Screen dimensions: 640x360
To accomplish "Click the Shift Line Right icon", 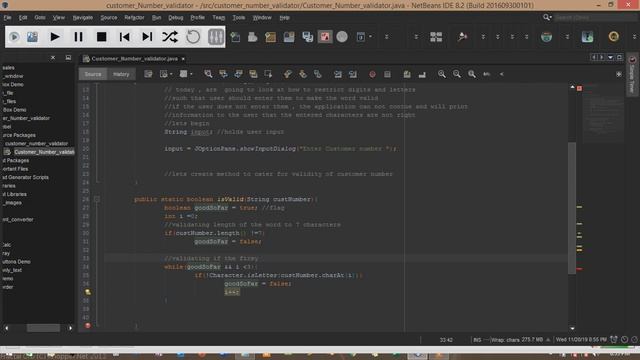I will pos(353,74).
